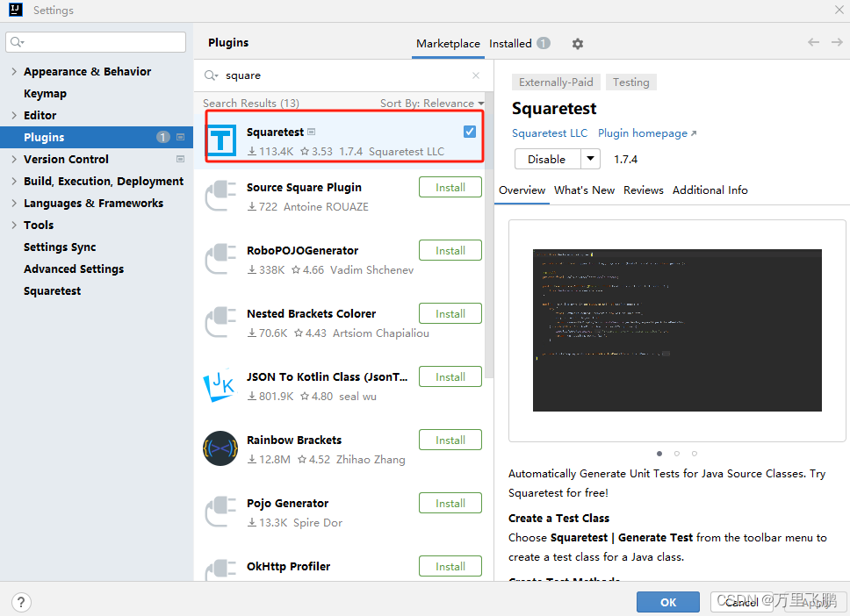Click the plugin search field containing square
Image resolution: width=850 pixels, height=616 pixels.
click(x=342, y=75)
